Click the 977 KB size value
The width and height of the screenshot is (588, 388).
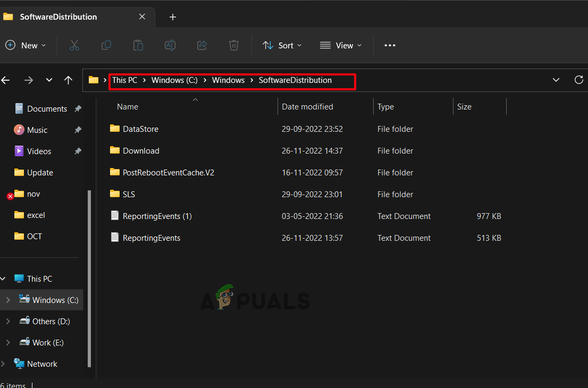489,216
